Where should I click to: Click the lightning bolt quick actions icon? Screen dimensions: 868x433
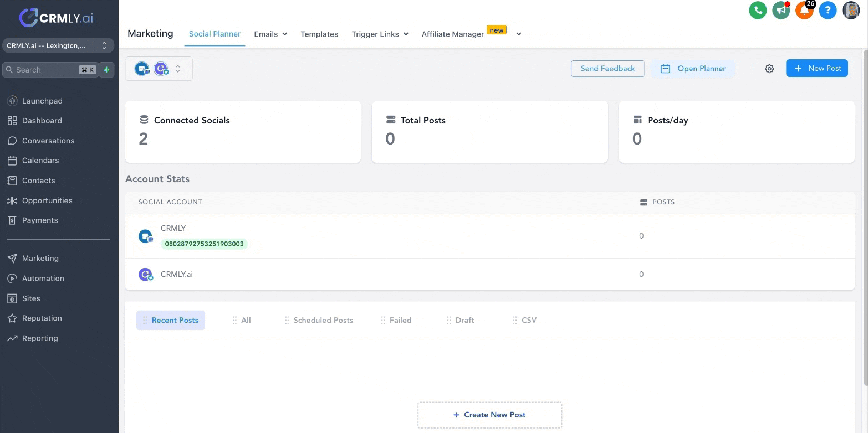[x=107, y=70]
